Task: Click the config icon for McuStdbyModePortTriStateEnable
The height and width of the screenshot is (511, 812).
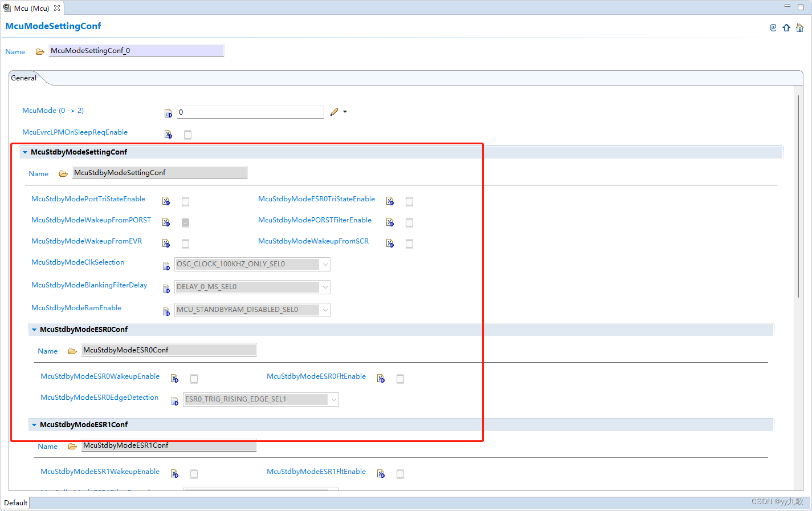Action: 166,201
